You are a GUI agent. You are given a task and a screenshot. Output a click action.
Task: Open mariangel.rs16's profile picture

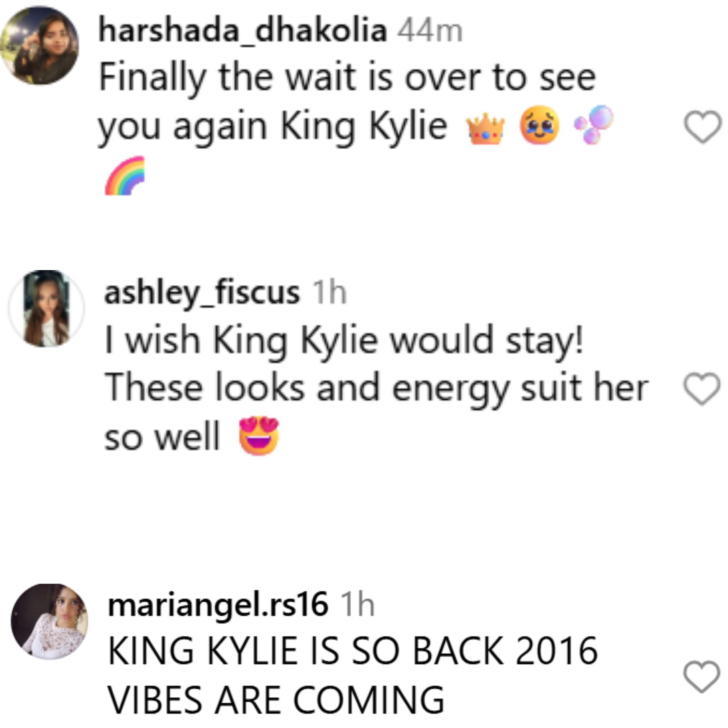[49, 621]
